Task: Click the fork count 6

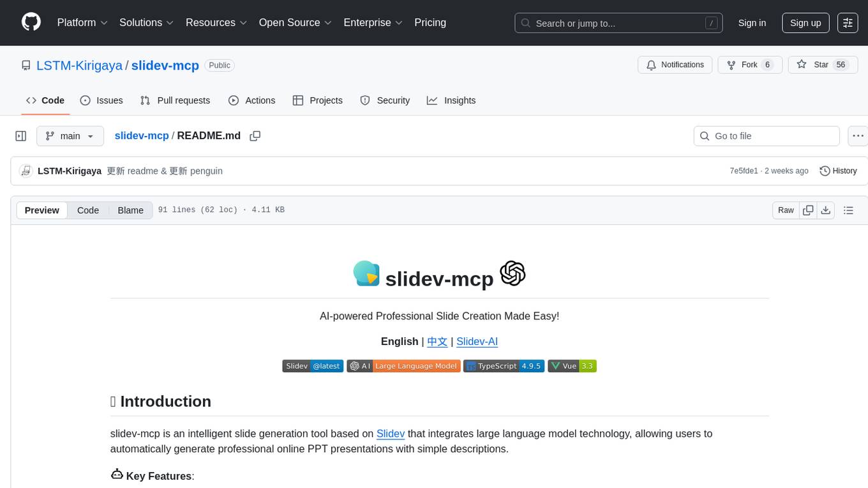Action: pos(767,65)
